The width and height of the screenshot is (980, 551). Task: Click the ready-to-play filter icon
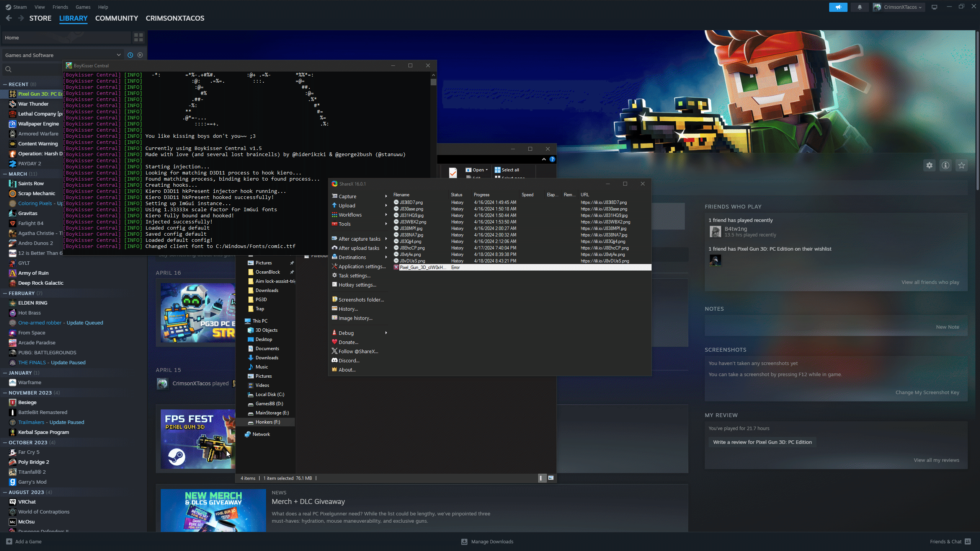[140, 55]
